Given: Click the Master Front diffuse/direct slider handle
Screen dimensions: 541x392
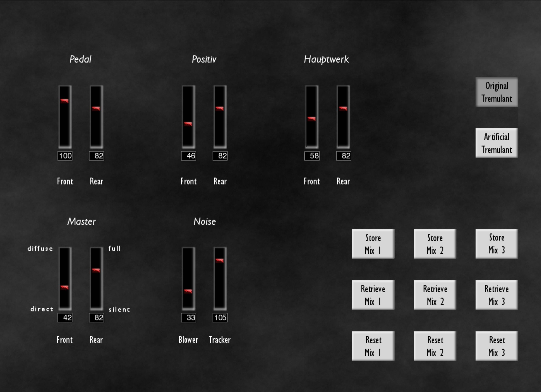Looking at the screenshot, I should [x=65, y=287].
